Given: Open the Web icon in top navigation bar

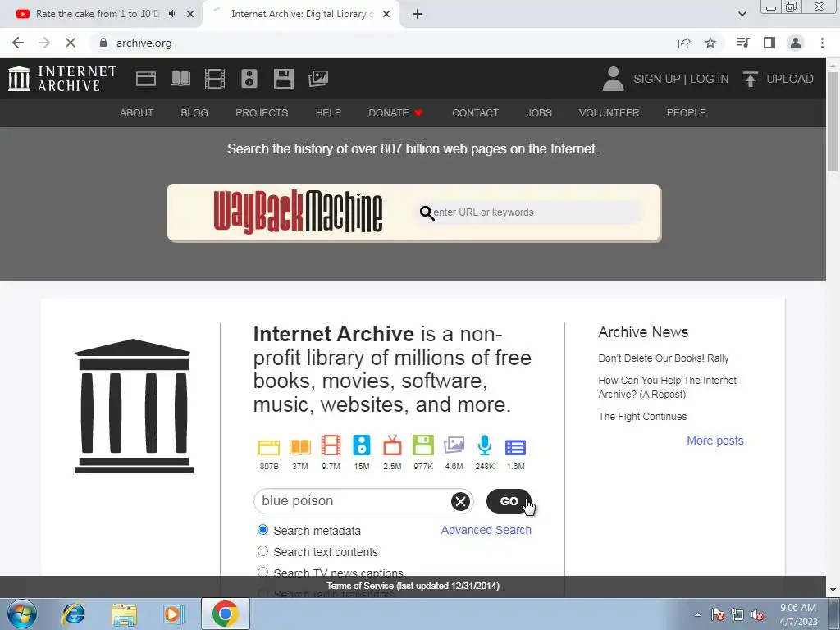Looking at the screenshot, I should tap(146, 79).
